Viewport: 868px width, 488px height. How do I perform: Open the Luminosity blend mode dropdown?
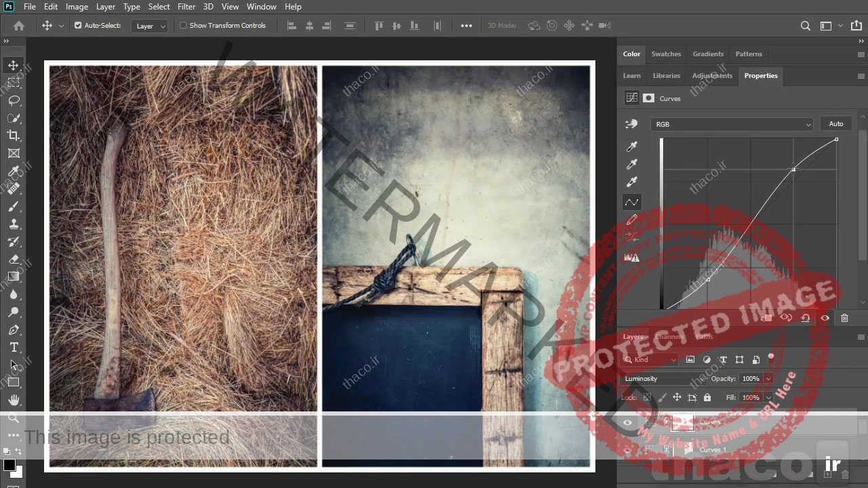tap(664, 379)
